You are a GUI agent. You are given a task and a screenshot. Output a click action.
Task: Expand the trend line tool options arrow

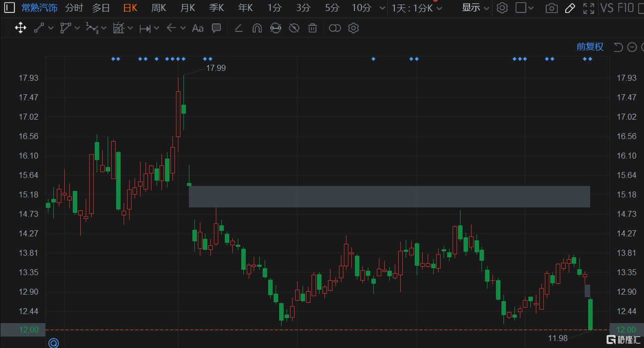click(50, 28)
